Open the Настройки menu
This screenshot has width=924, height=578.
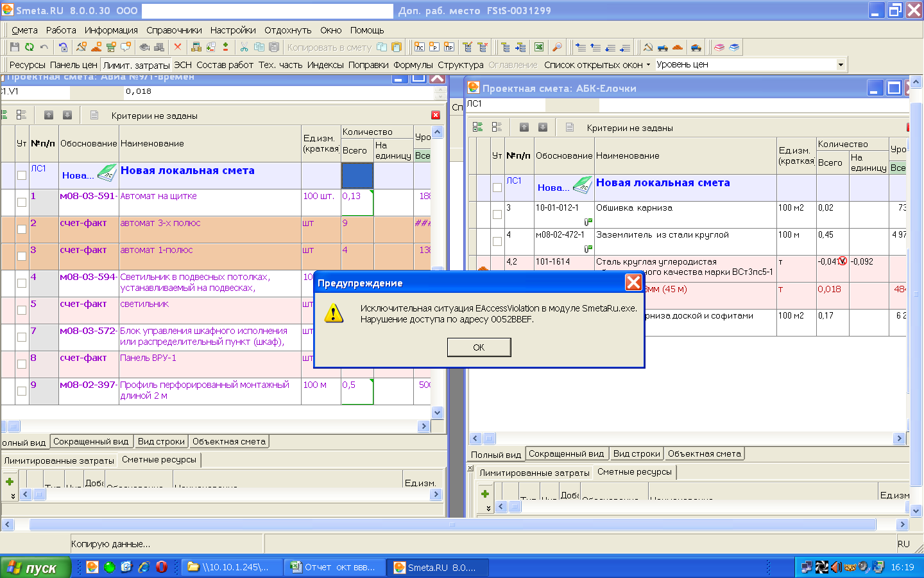(x=233, y=30)
